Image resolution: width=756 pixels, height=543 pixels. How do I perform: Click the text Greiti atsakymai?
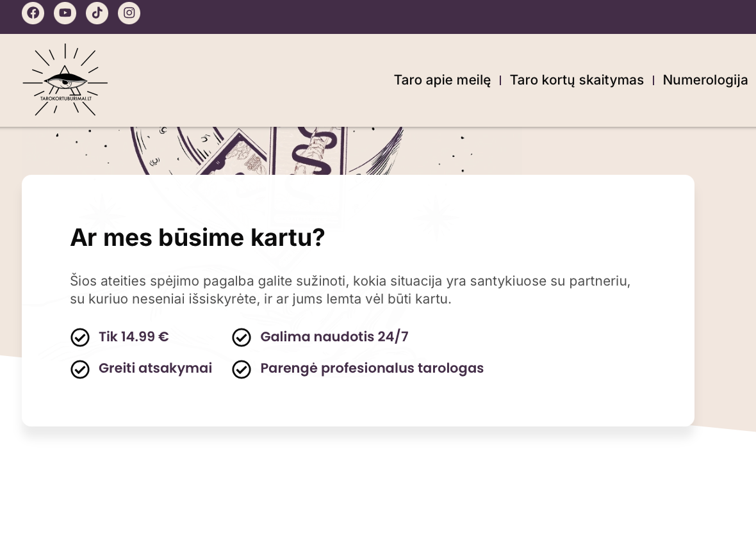click(x=155, y=368)
